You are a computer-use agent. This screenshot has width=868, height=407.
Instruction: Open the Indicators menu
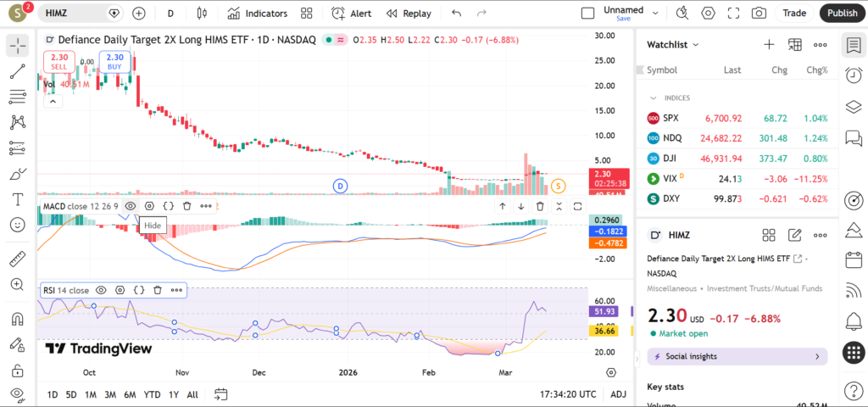(258, 14)
